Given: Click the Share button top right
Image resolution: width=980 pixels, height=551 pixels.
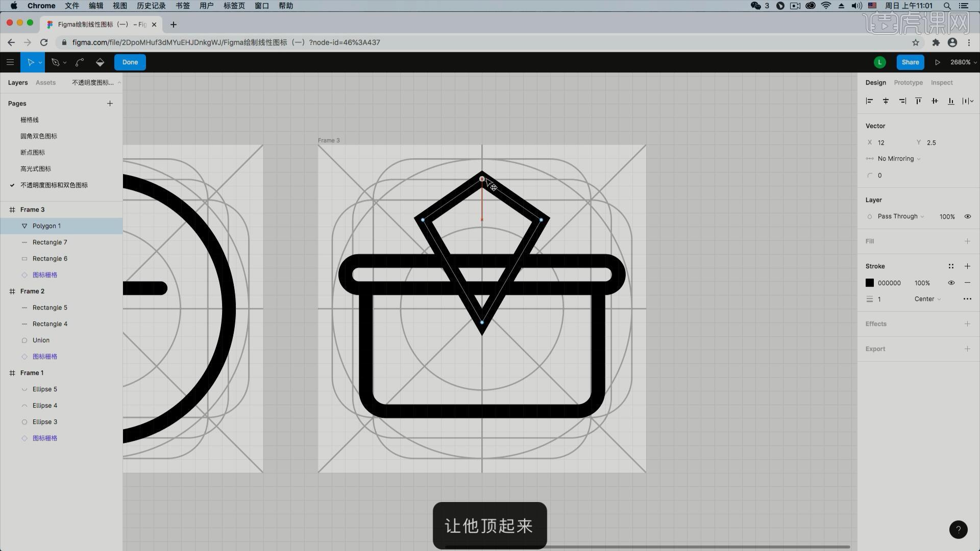Looking at the screenshot, I should (911, 62).
